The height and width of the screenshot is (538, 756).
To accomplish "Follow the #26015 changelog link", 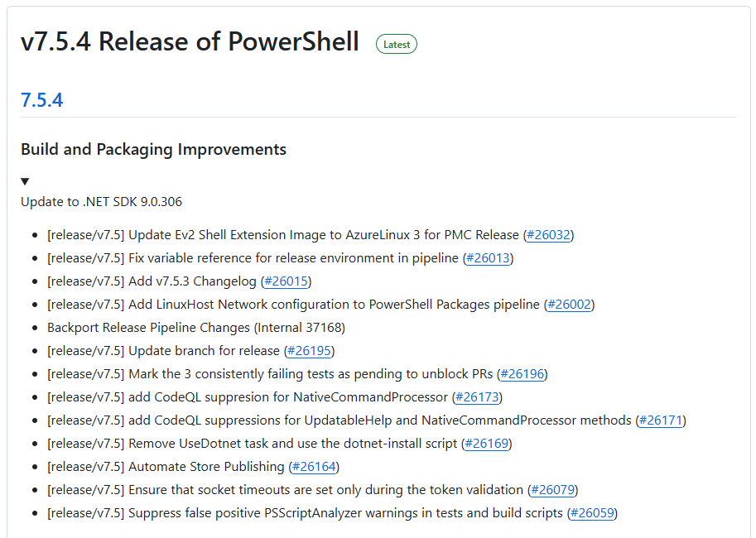I will (x=286, y=281).
